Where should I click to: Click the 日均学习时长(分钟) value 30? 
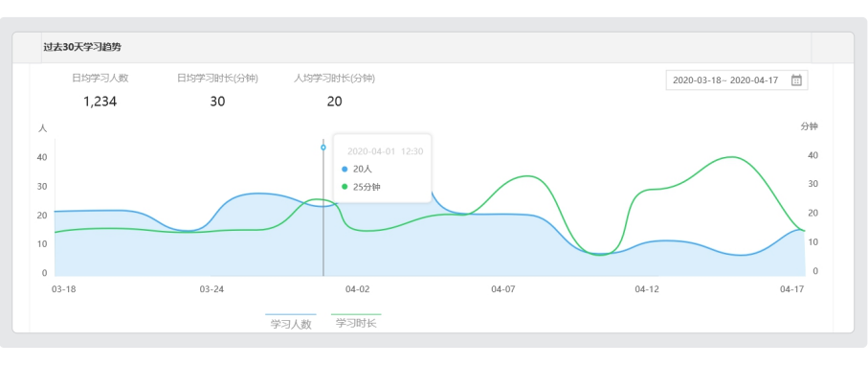[217, 102]
